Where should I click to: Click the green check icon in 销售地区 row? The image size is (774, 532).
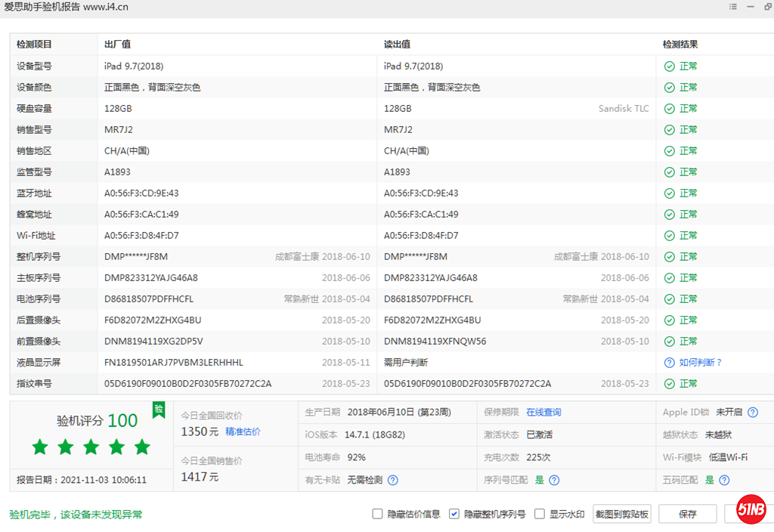670,151
